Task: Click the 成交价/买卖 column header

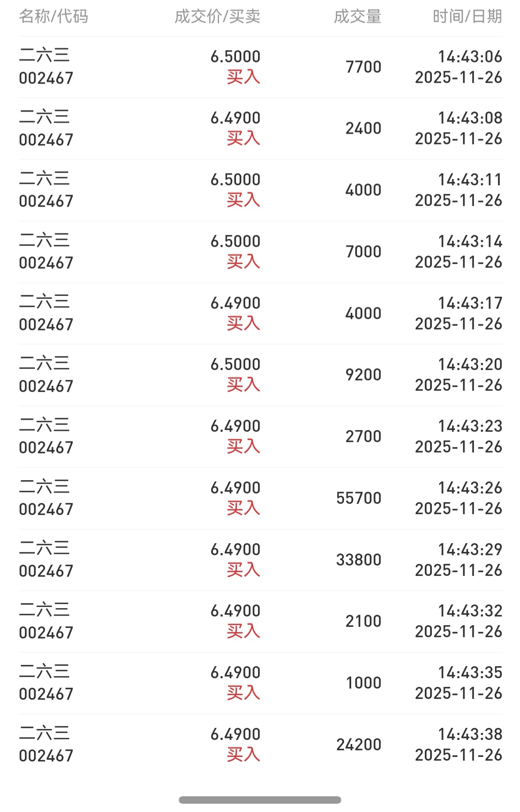Action: click(x=217, y=17)
